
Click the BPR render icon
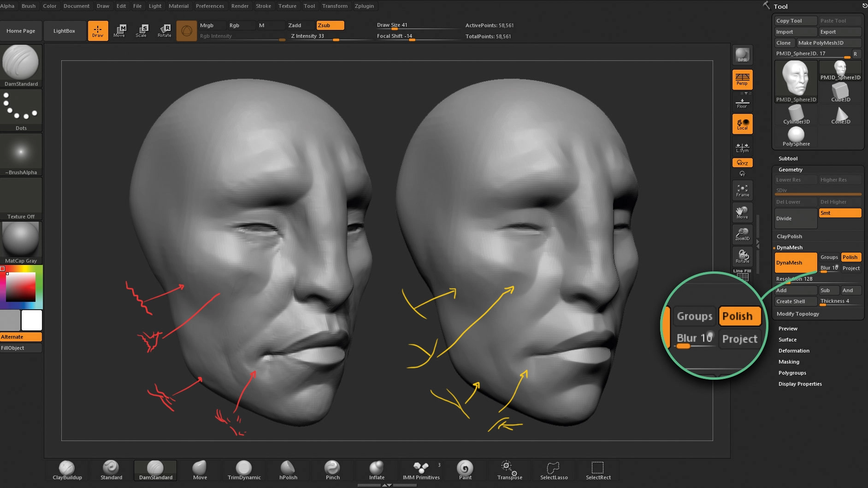pos(742,55)
